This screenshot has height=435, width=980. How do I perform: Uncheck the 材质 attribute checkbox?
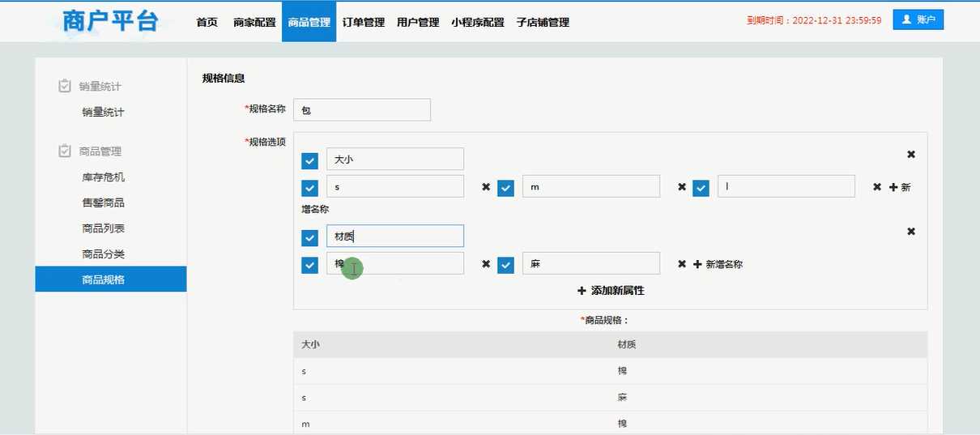coord(309,238)
